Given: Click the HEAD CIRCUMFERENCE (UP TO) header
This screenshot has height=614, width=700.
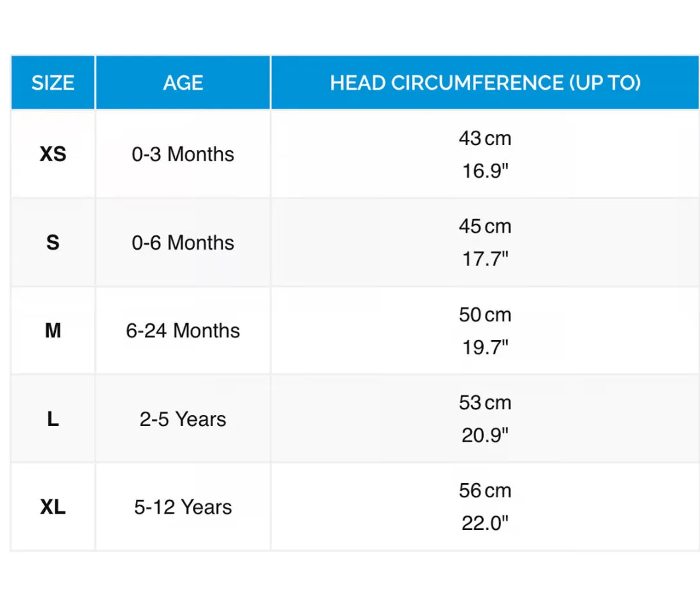Looking at the screenshot, I should click(x=485, y=83).
